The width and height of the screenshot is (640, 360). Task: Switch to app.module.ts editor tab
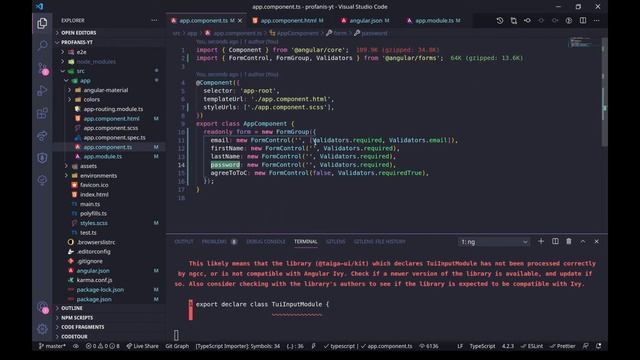[434, 20]
